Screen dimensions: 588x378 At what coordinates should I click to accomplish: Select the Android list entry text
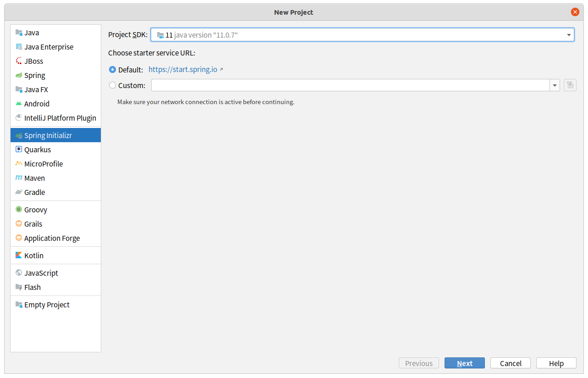37,104
